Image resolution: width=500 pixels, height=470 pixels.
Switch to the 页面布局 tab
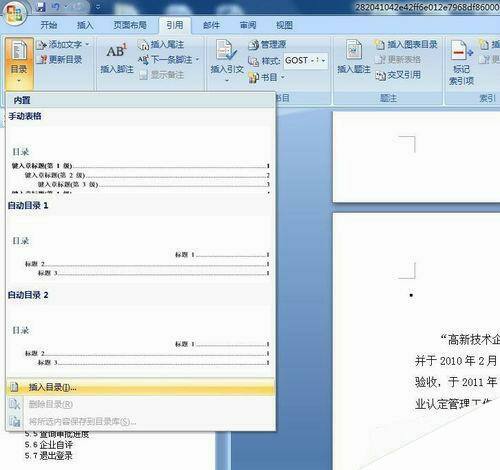(x=130, y=25)
